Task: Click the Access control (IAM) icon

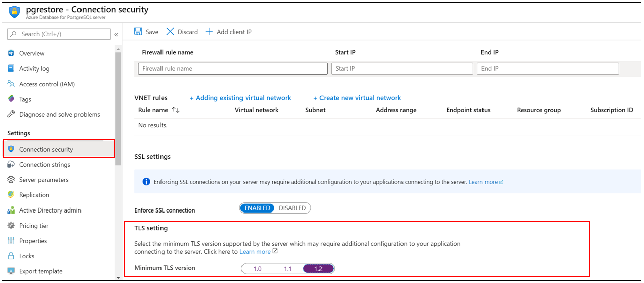Action: click(x=11, y=84)
